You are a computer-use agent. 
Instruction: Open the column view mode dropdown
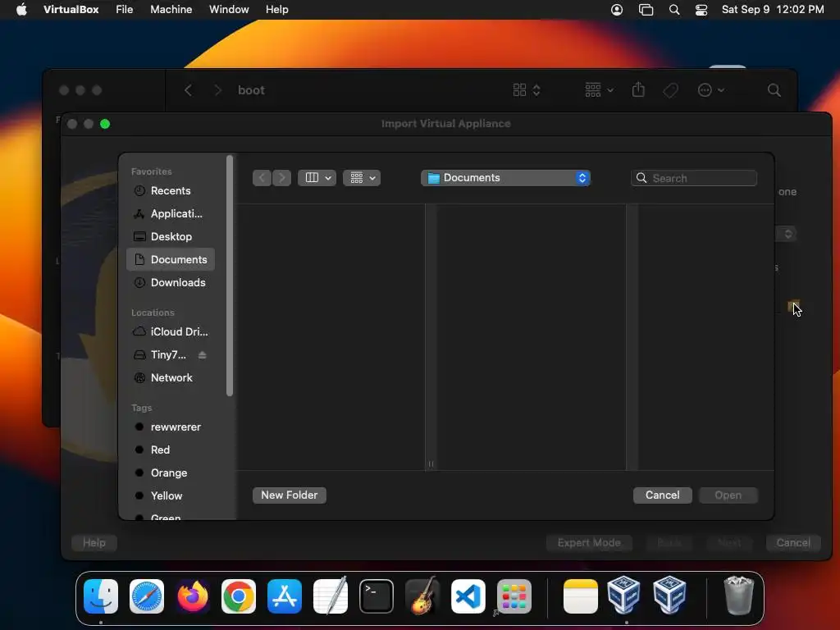[x=317, y=178]
